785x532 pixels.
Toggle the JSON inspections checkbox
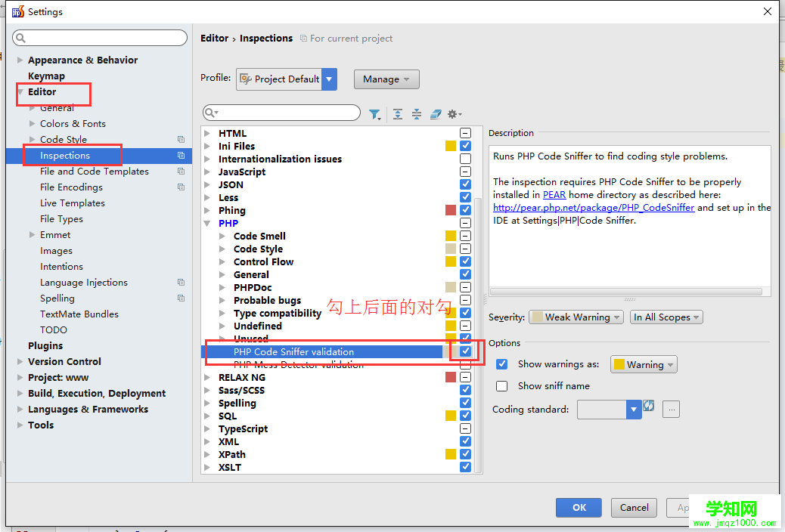coord(466,184)
